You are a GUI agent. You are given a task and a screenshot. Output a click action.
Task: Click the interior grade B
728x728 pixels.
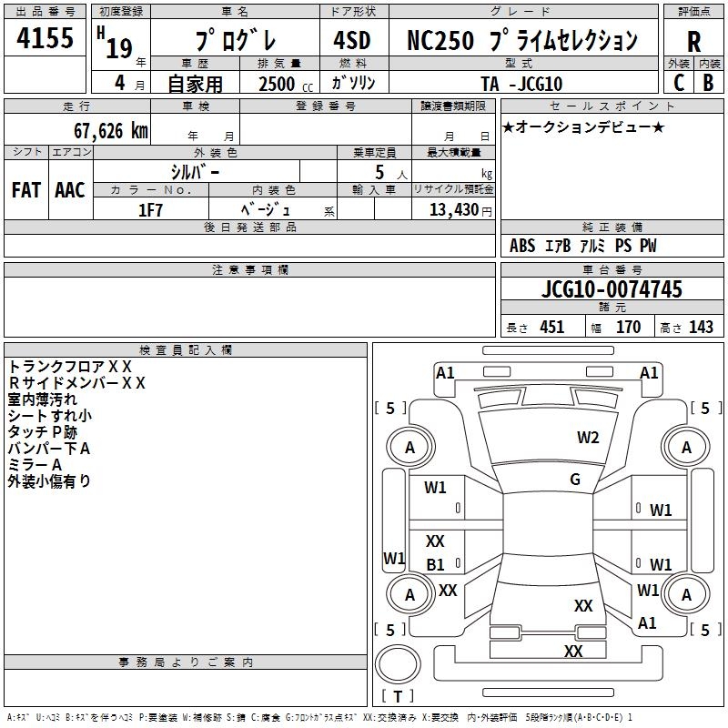708,83
